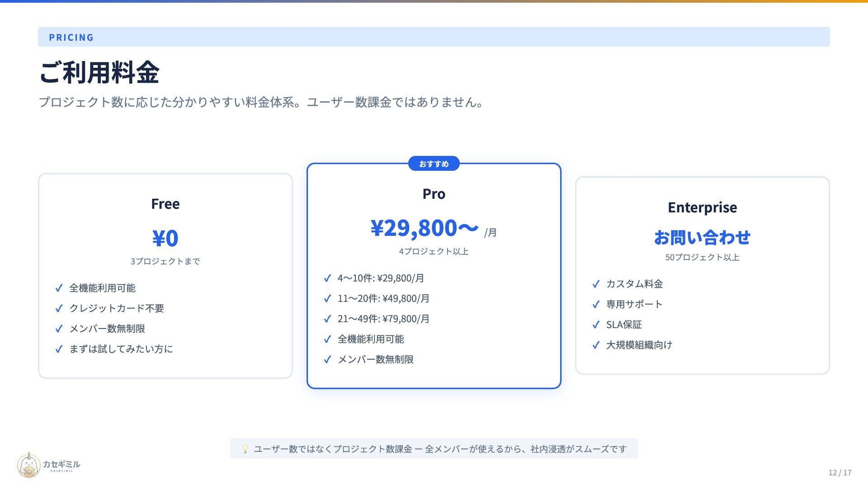
Task: Click the checkmark beside 全機能利用可能 in Free plan
Action: 59,288
